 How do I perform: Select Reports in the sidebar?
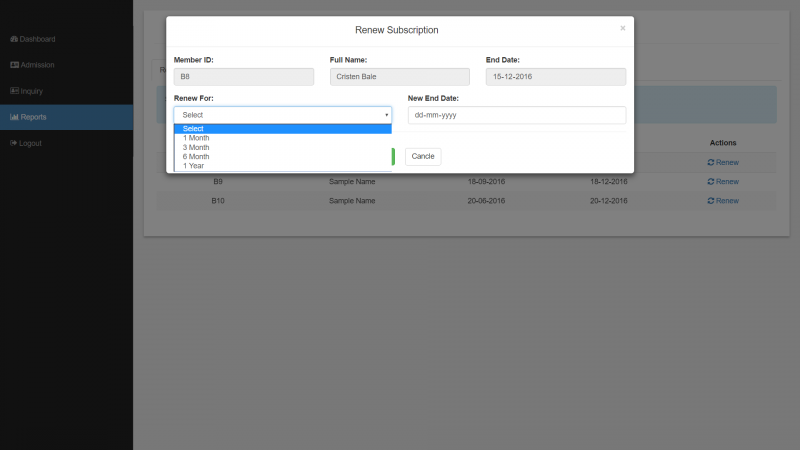34,117
